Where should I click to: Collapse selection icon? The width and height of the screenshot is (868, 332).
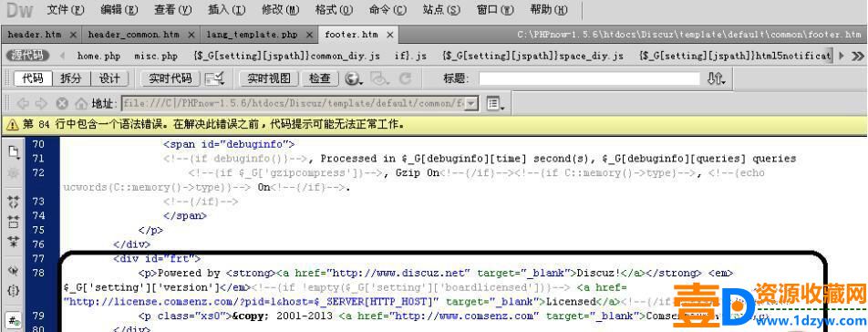pyautogui.click(x=14, y=222)
